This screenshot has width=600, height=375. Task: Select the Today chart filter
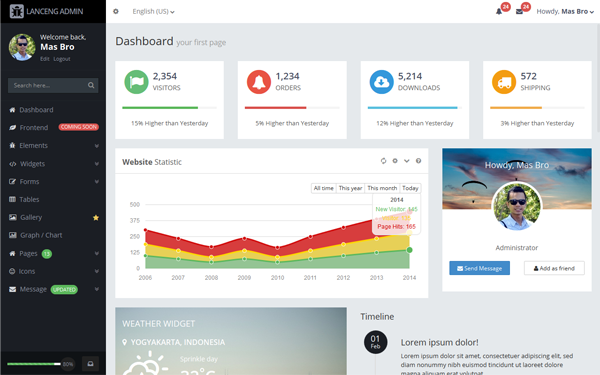coord(410,188)
